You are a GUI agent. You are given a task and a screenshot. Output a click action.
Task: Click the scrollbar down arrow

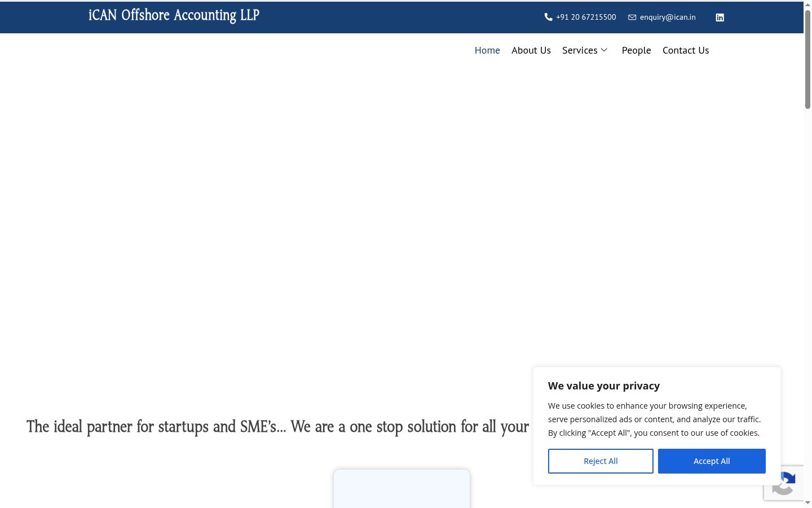(x=807, y=503)
